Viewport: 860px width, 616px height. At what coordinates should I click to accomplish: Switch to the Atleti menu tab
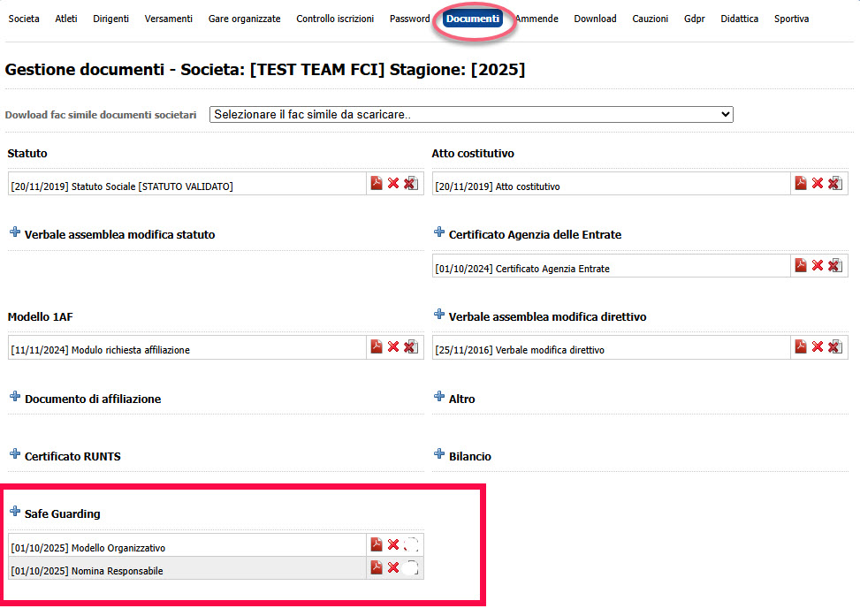(66, 19)
